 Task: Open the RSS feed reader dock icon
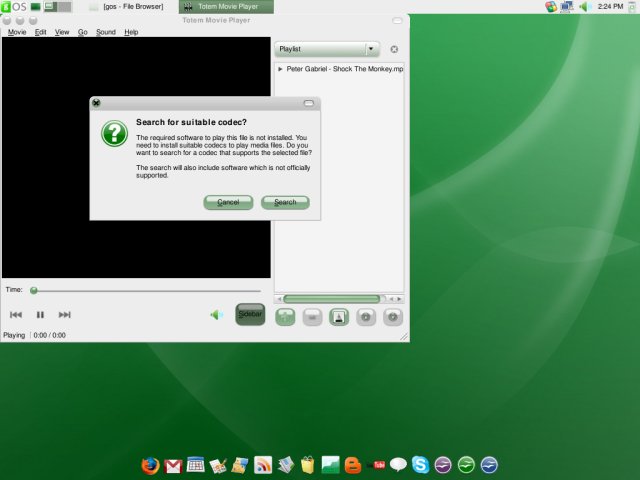pyautogui.click(x=263, y=465)
